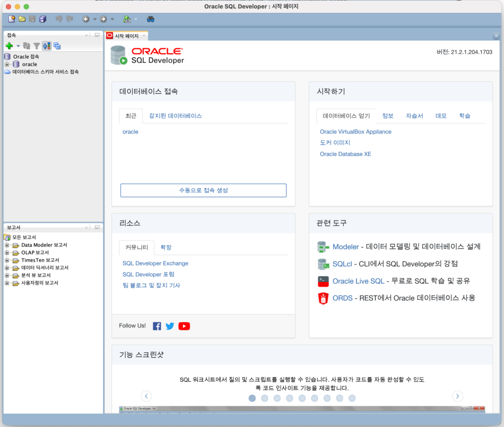Click the Save All toolbar icon
Screen dimensions: 504x427
[43, 19]
